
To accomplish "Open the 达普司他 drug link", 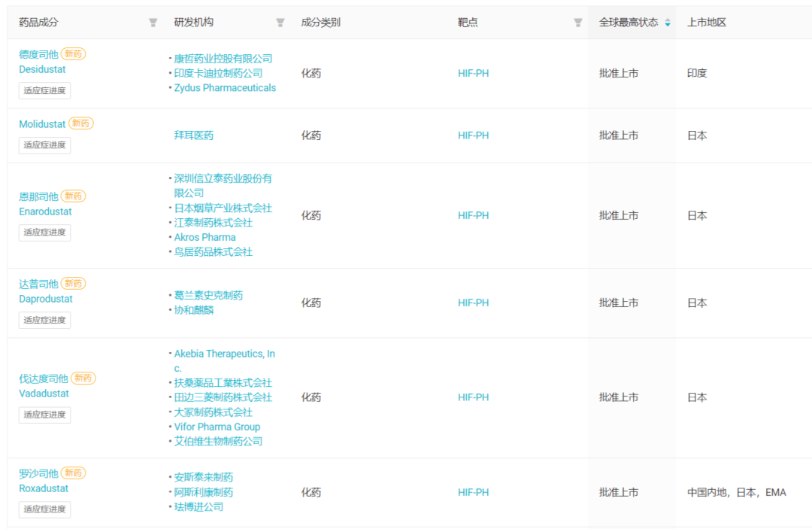I will click(x=39, y=284).
